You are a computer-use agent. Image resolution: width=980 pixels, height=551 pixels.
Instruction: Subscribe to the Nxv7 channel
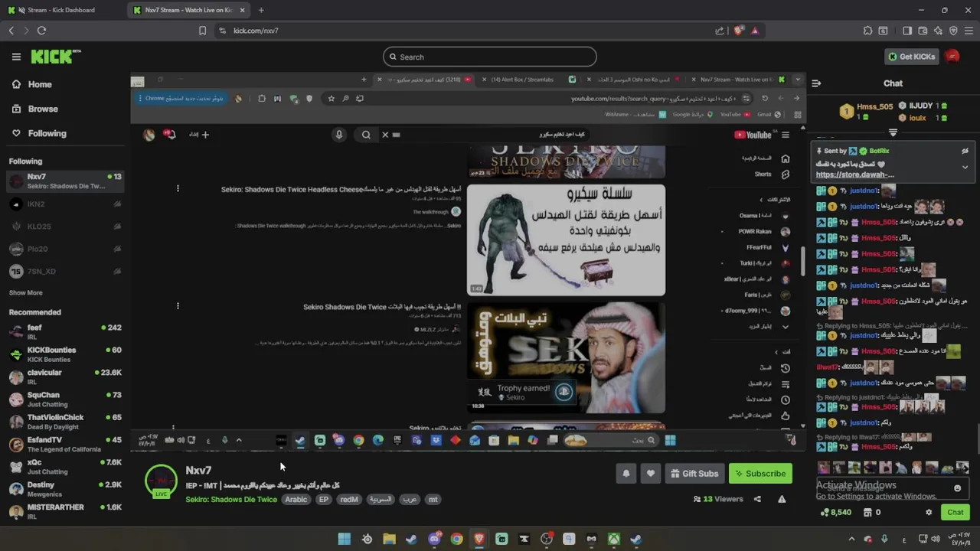760,474
